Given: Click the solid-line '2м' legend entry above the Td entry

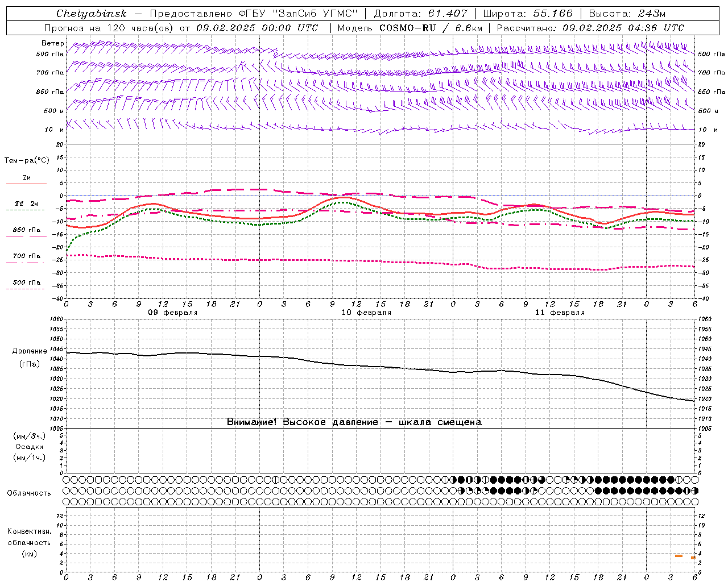Looking at the screenshot, I should coord(27,178).
